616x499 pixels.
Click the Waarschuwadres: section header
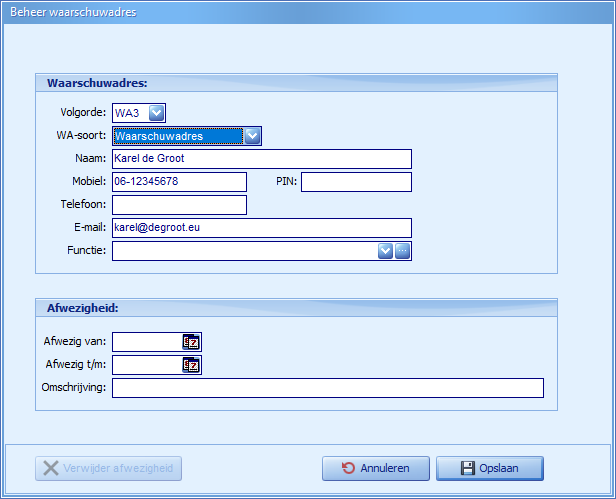point(297,83)
